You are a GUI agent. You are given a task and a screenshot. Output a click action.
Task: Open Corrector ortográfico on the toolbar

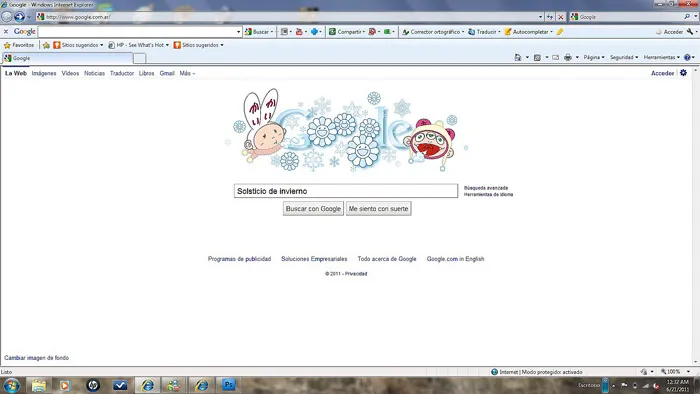[x=433, y=32]
